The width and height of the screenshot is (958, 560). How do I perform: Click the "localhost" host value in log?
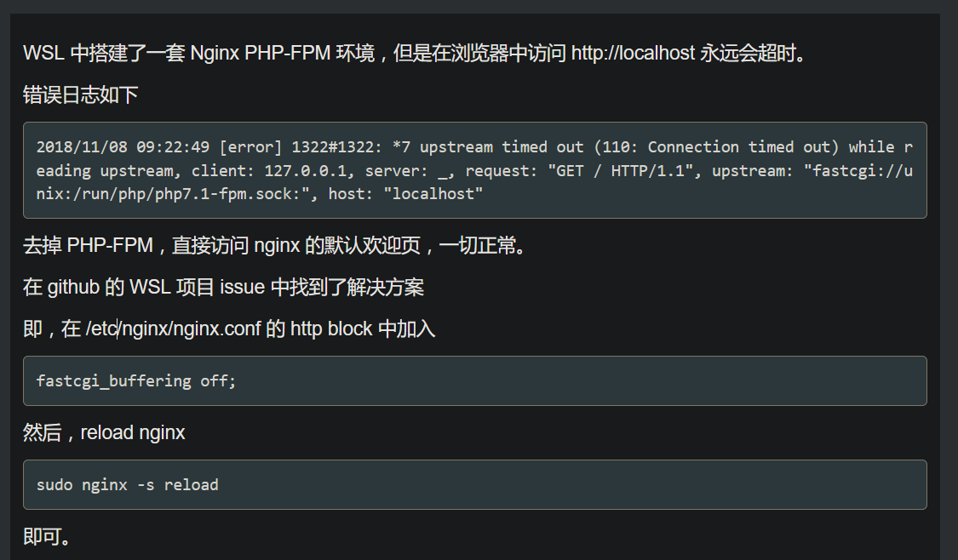[433, 194]
